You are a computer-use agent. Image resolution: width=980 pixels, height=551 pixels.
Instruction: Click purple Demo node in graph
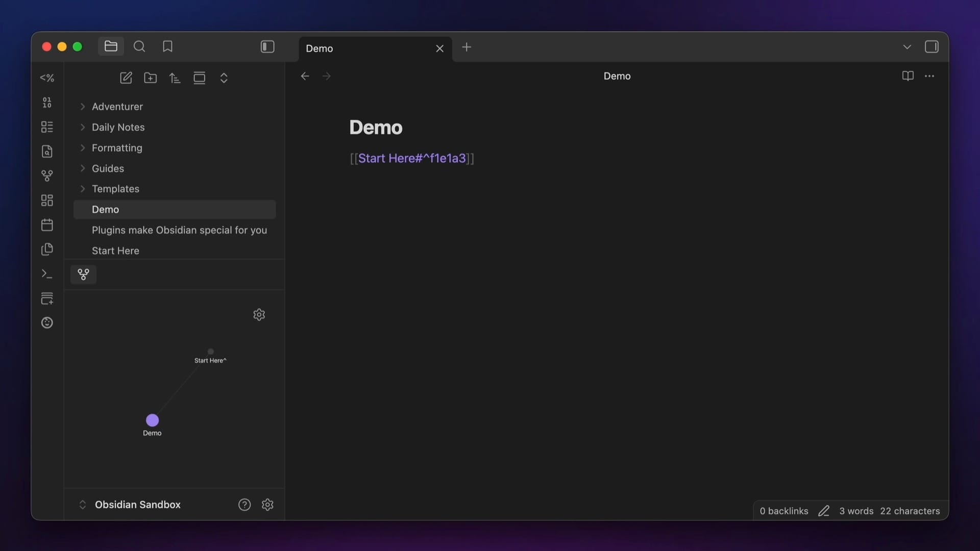(x=152, y=420)
